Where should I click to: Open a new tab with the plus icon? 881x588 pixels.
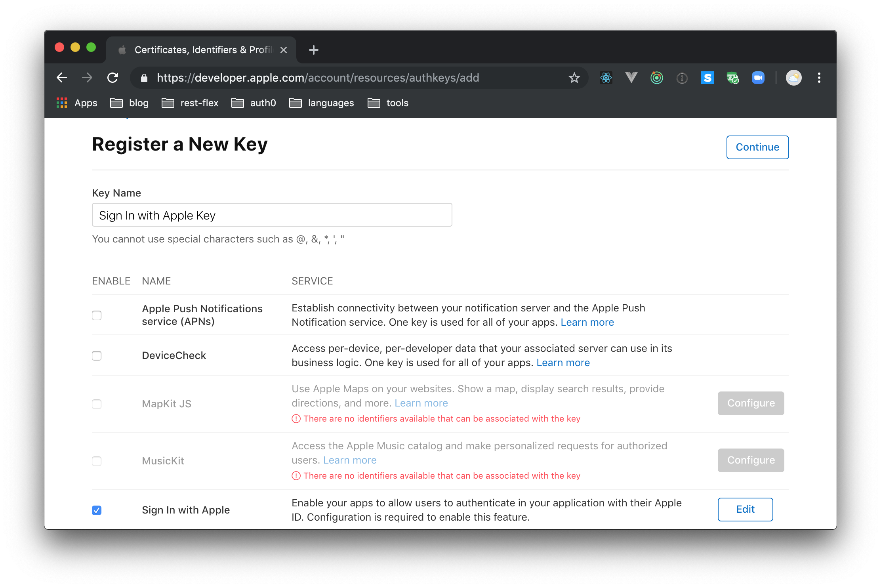pos(314,50)
